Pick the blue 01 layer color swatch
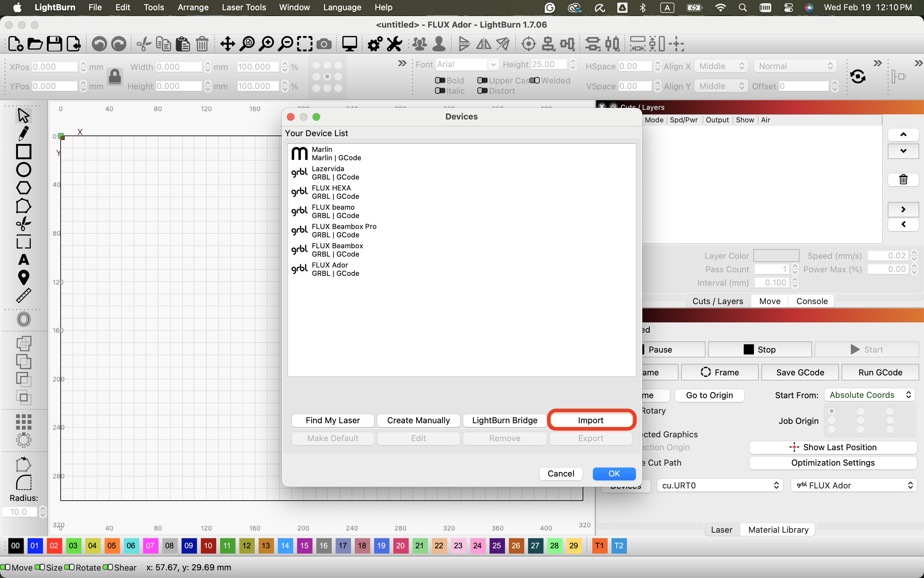 (x=34, y=546)
